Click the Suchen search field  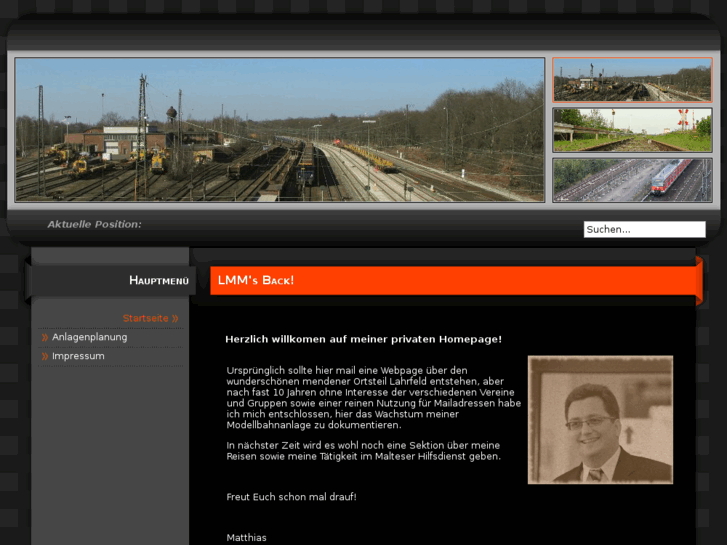tap(644, 229)
